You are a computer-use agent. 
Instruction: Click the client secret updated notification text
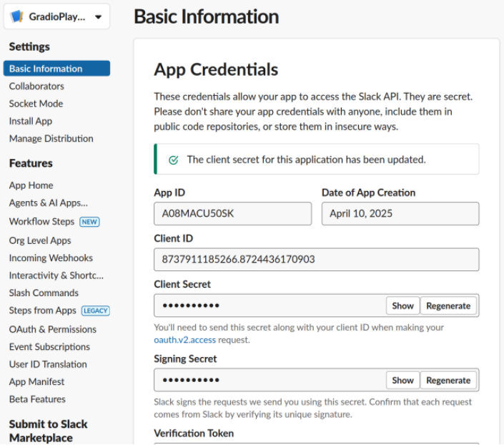coord(306,160)
